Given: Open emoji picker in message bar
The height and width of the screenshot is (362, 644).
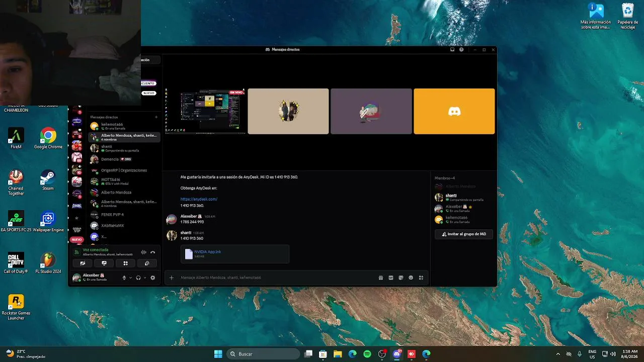Looking at the screenshot, I should 411,278.
